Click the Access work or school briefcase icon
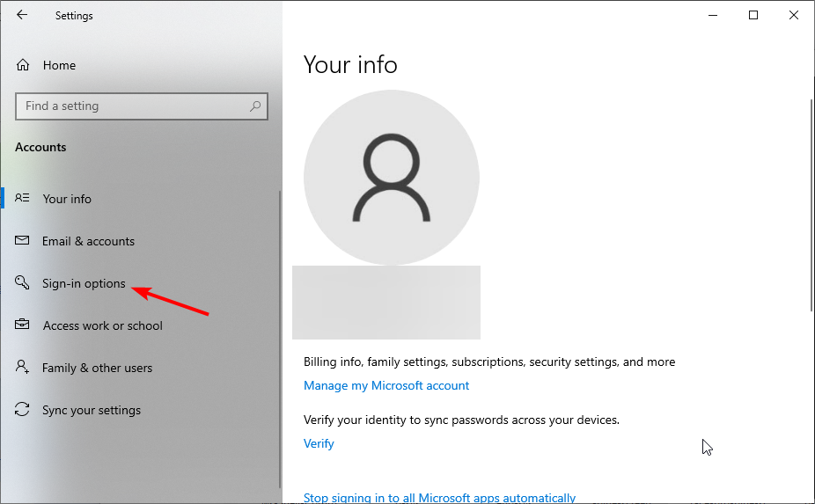The height and width of the screenshot is (504, 815). [x=22, y=325]
